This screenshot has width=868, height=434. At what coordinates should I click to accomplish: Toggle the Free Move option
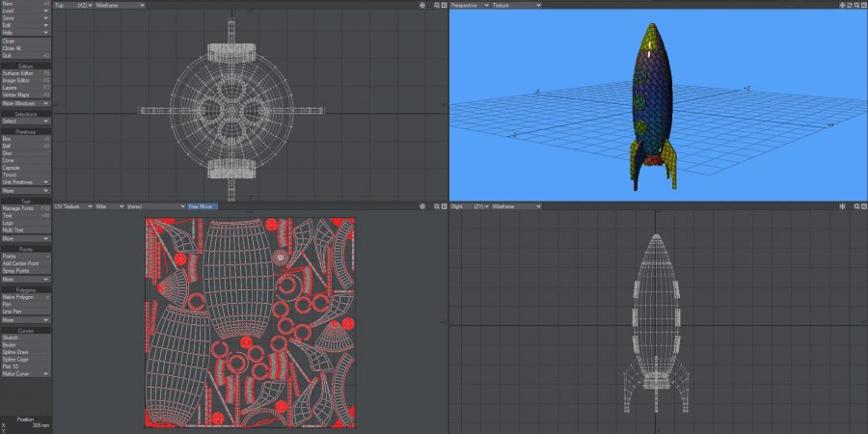202,206
